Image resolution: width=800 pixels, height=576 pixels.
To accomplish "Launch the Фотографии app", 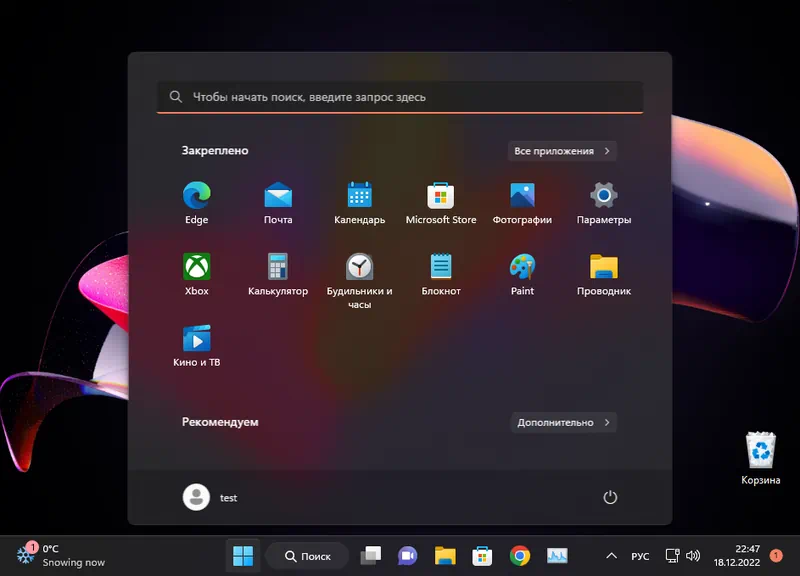I will pyautogui.click(x=522, y=203).
